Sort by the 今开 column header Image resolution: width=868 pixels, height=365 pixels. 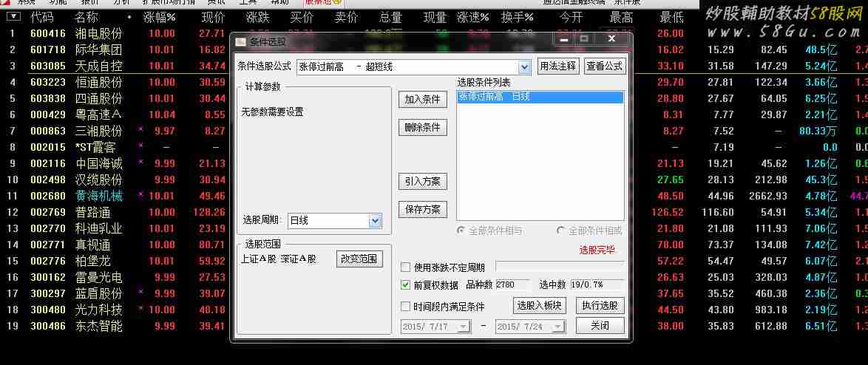(570, 17)
